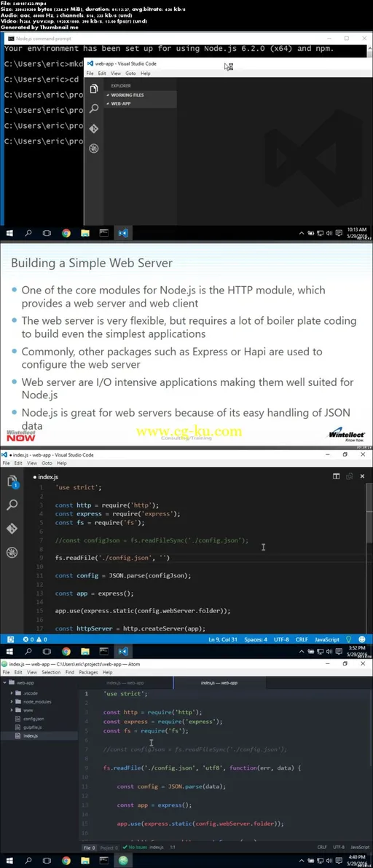Open Help menu in web-app VS Code window
The height and width of the screenshot is (868, 373).
click(x=145, y=74)
